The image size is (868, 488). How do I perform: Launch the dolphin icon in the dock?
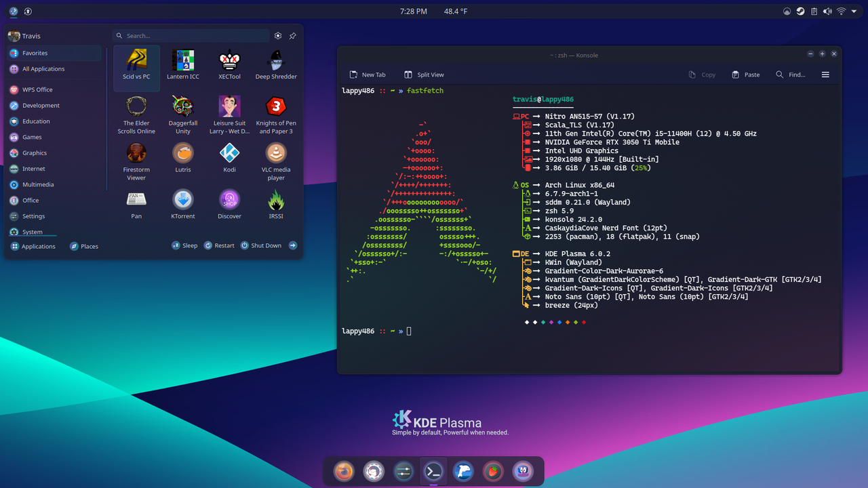[x=463, y=471]
